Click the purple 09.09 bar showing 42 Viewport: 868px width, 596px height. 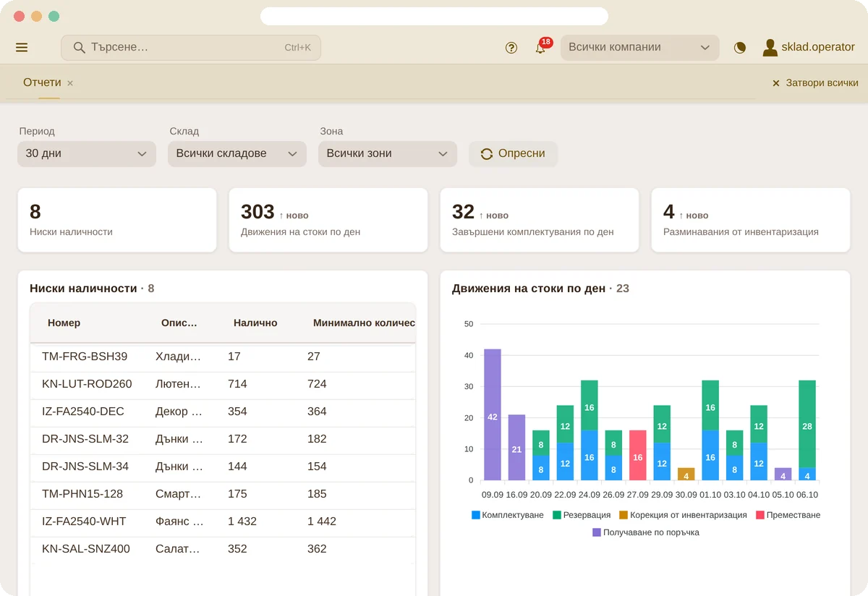(493, 414)
